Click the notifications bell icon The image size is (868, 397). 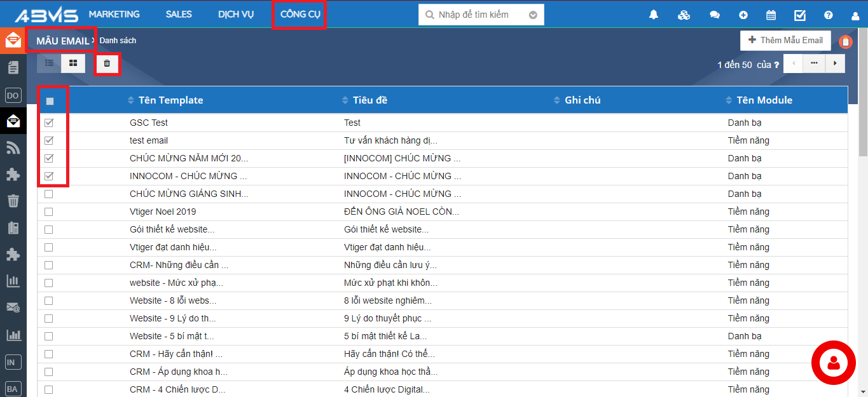[654, 15]
